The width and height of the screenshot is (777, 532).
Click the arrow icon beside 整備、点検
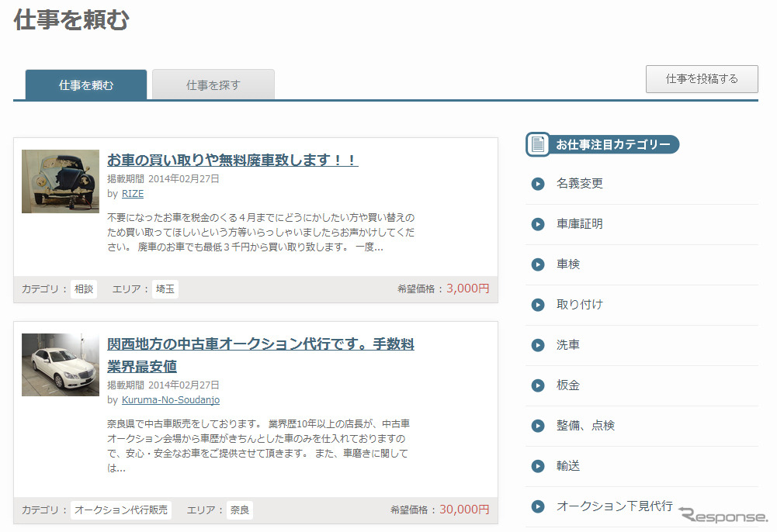coord(538,426)
